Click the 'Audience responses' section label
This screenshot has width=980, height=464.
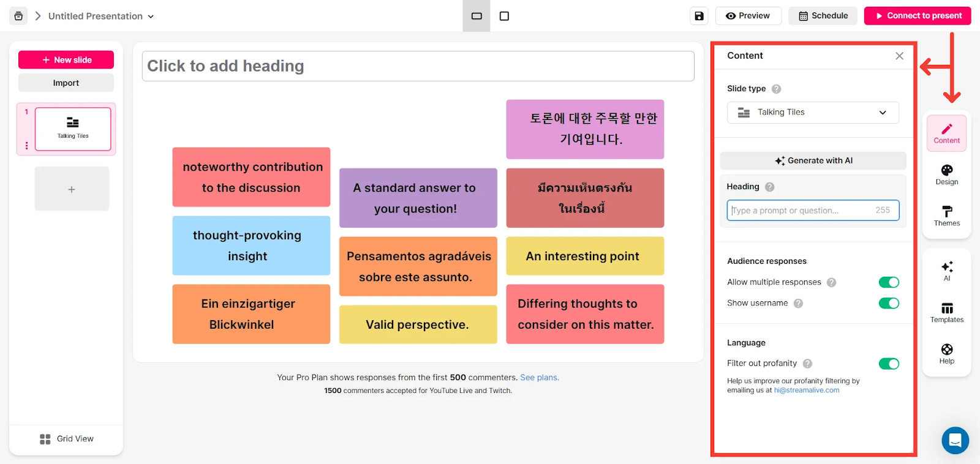[767, 261]
